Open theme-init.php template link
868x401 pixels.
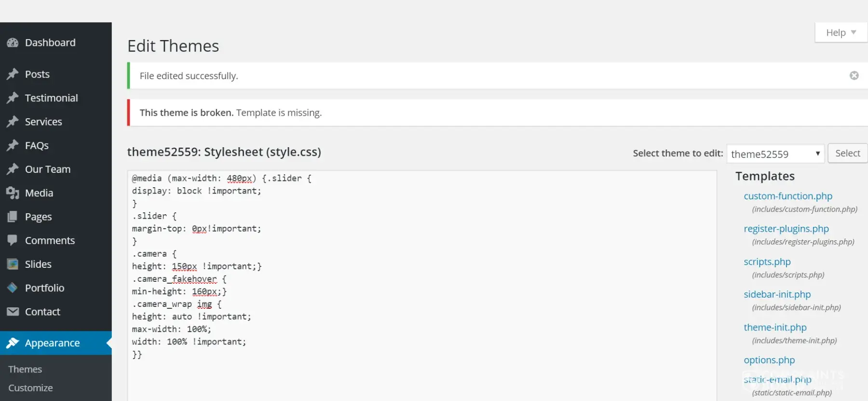pyautogui.click(x=775, y=327)
